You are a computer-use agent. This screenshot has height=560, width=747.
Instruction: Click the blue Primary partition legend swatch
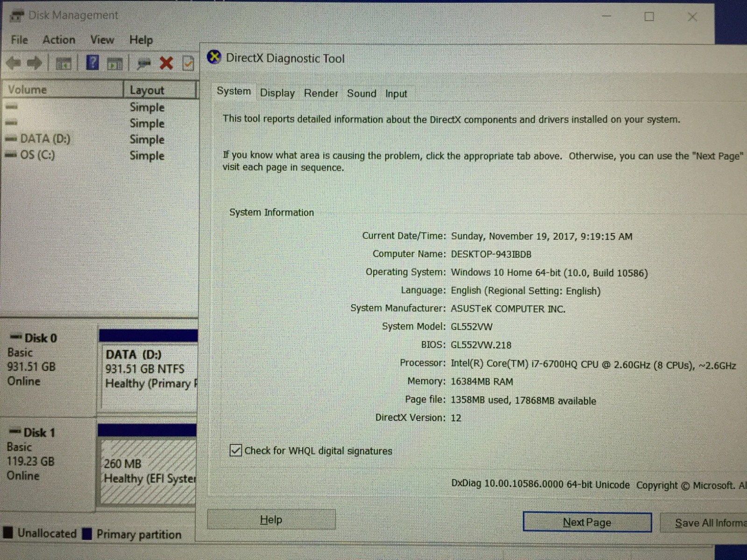click(x=87, y=534)
